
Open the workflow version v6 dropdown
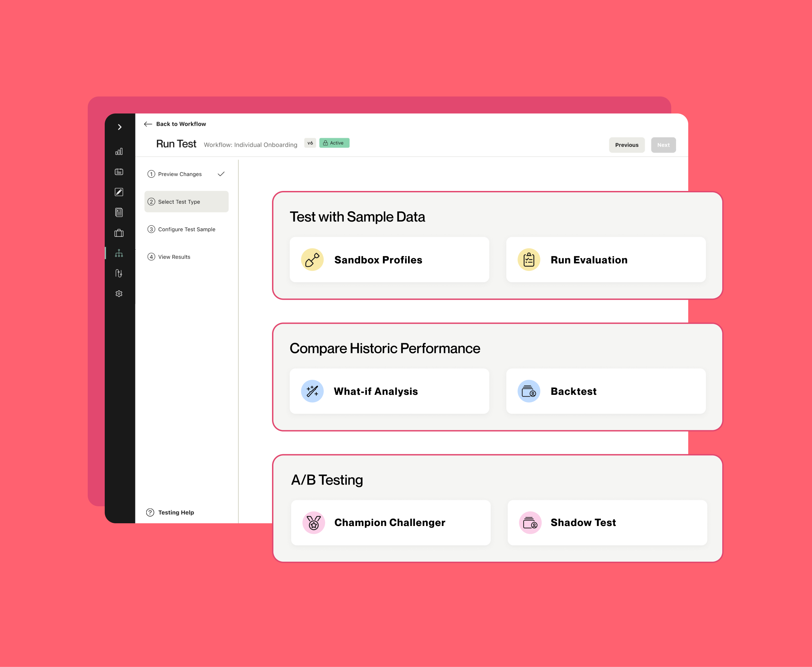pyautogui.click(x=310, y=143)
